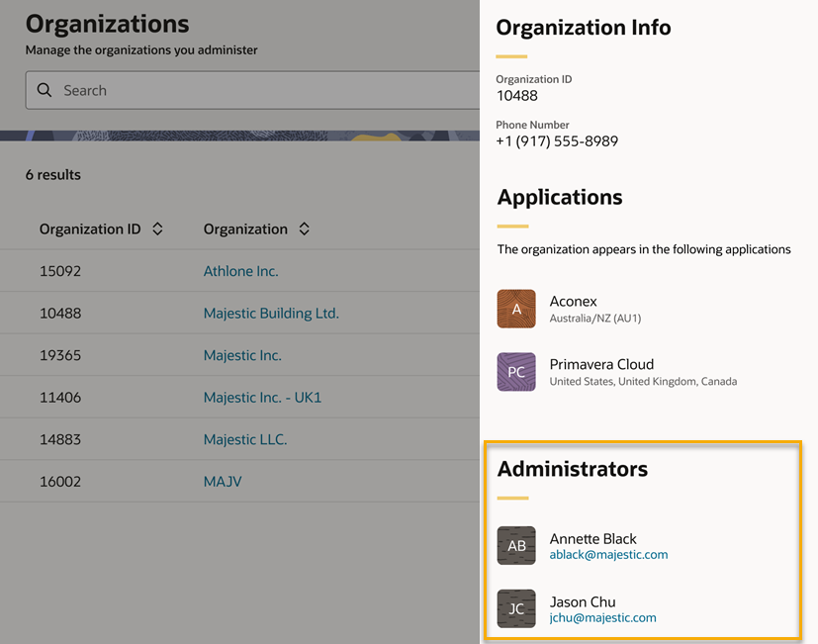Click the search magnifier icon
The height and width of the screenshot is (644, 818).
pos(45,90)
